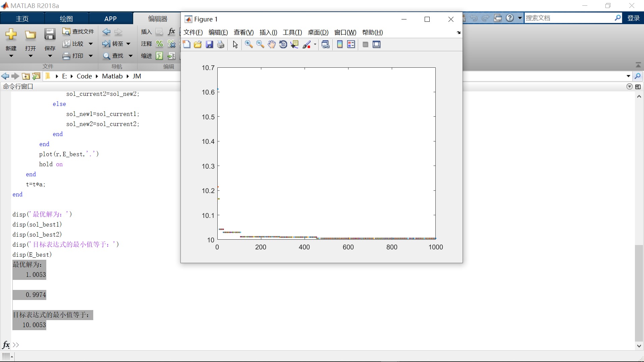Open 查看(V) menu in Figure 1
The height and width of the screenshot is (362, 644).
pos(244,33)
